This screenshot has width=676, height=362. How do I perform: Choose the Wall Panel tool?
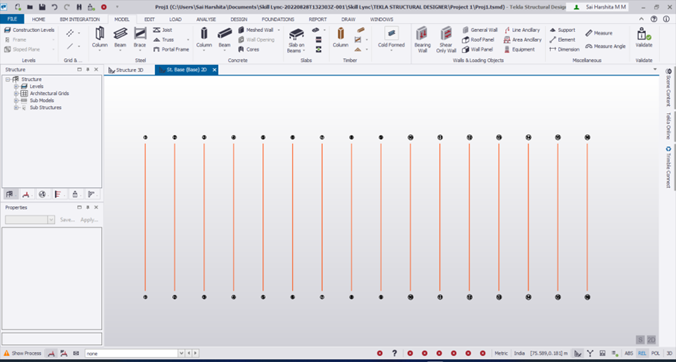tap(477, 49)
